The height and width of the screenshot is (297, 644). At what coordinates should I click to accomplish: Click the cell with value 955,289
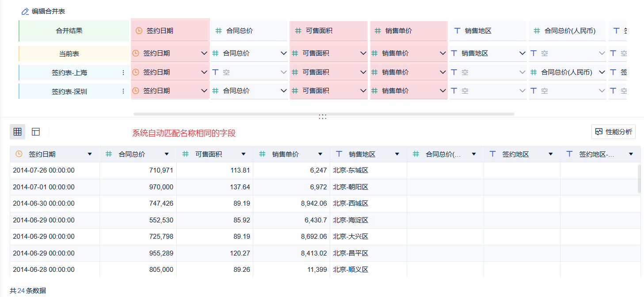[x=138, y=253]
